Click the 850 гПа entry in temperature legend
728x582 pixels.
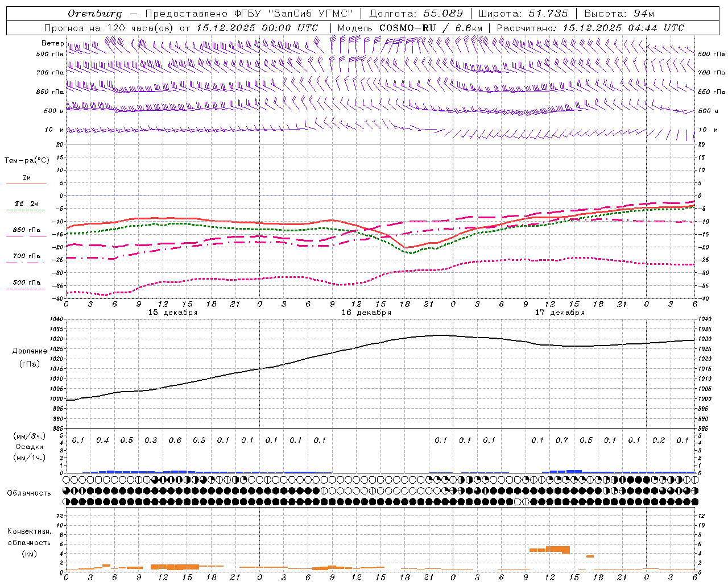(27, 230)
